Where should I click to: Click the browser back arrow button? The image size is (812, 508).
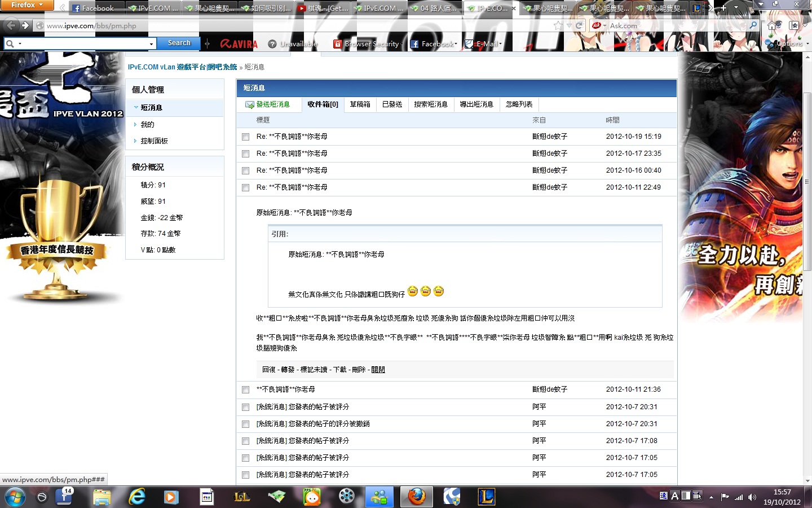click(x=10, y=25)
